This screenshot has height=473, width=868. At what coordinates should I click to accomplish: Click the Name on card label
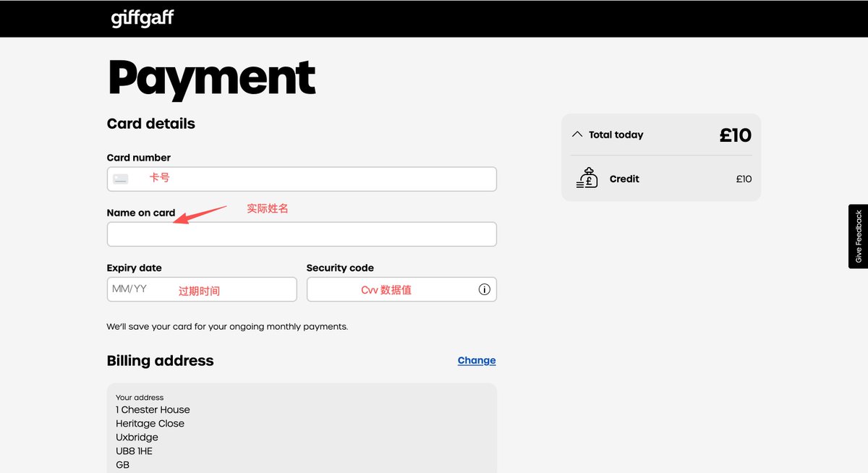tap(141, 213)
